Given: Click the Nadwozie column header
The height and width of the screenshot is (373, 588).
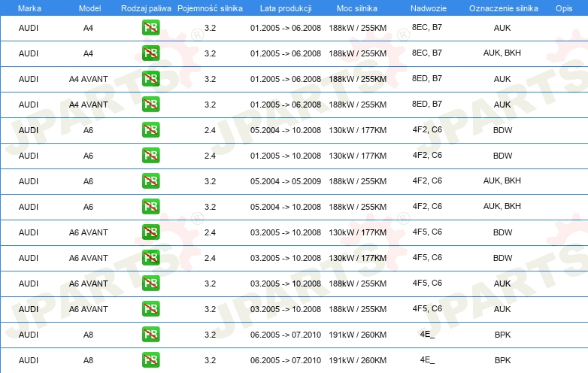Looking at the screenshot, I should [427, 8].
